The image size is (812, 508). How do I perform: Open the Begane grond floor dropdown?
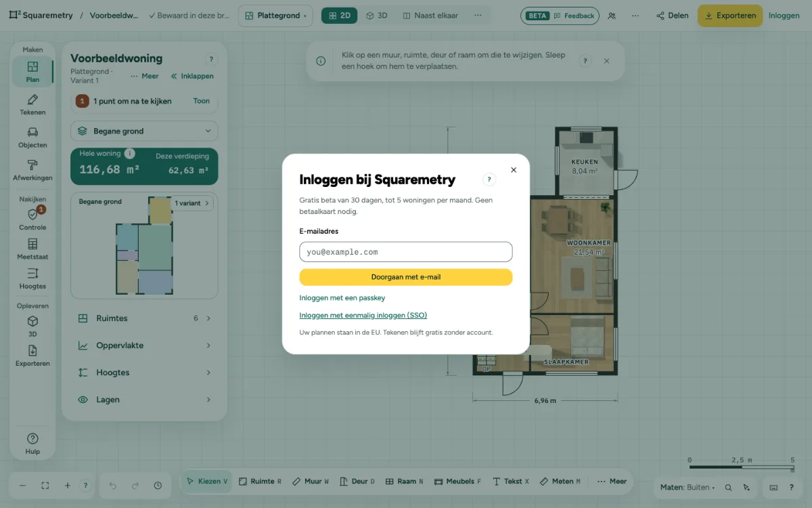pyautogui.click(x=144, y=131)
